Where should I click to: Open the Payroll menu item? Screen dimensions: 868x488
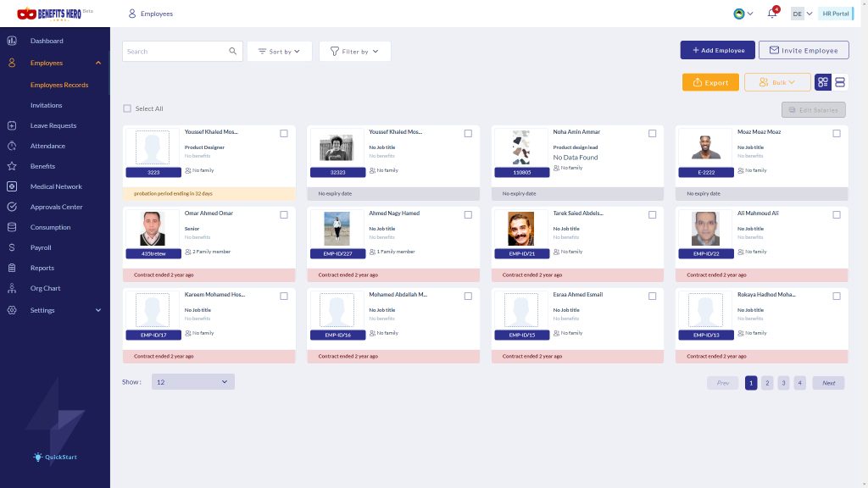(x=41, y=247)
